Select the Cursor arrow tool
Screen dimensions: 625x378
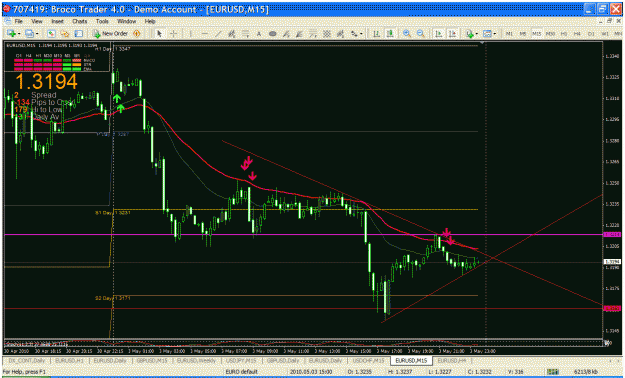click(x=159, y=34)
